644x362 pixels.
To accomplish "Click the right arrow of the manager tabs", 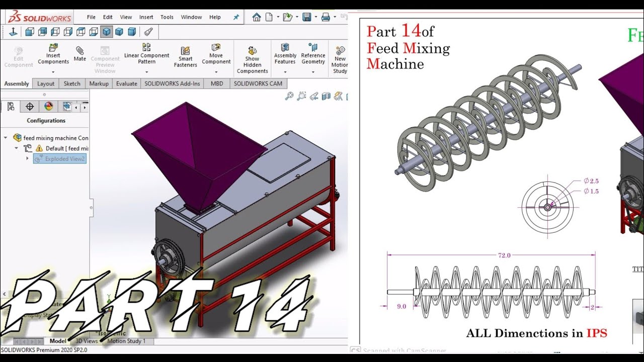I will [x=85, y=107].
